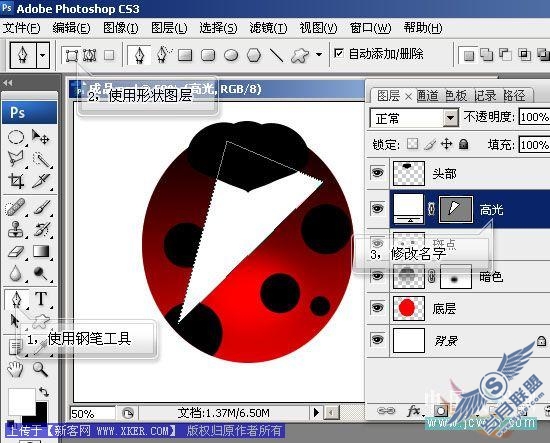The image size is (550, 443).
Task: Select the Elliptical Marquee tool
Action: (x=16, y=137)
